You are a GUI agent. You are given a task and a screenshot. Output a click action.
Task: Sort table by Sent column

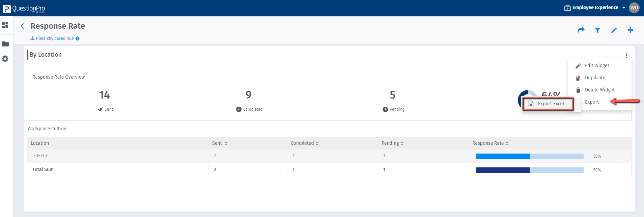tap(226, 143)
